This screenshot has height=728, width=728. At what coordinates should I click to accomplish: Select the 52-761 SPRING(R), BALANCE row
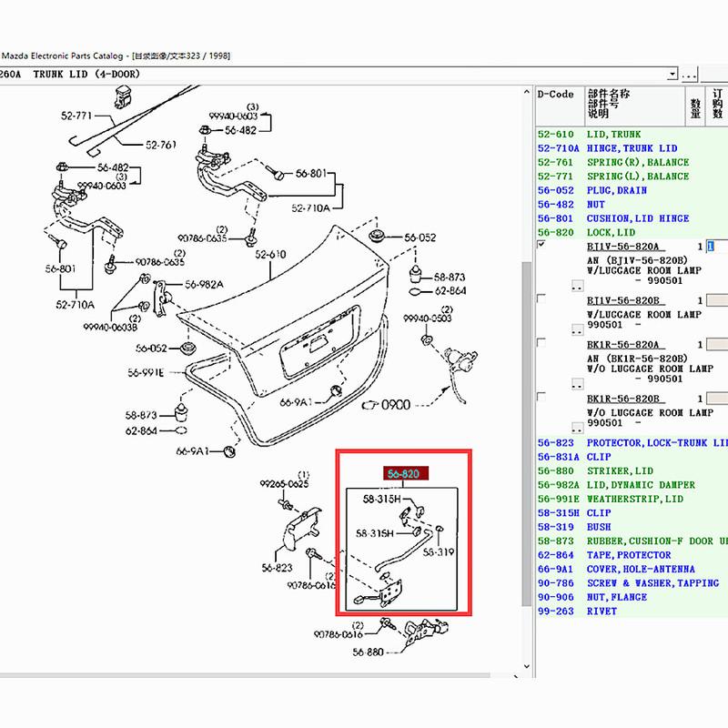(x=632, y=162)
